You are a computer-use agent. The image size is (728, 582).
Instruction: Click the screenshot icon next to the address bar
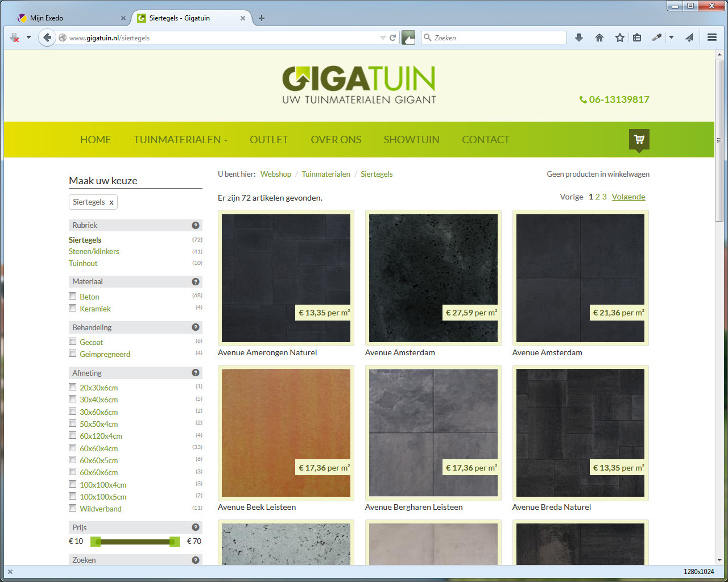click(408, 38)
